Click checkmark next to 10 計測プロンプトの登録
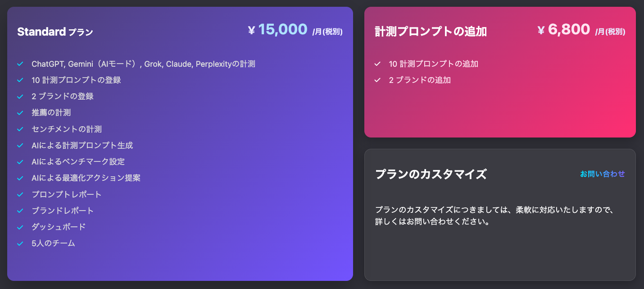 click(x=20, y=80)
